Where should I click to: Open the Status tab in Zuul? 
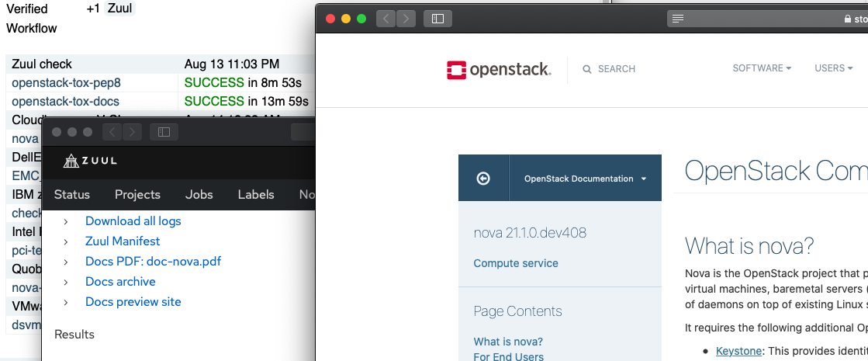coord(72,194)
